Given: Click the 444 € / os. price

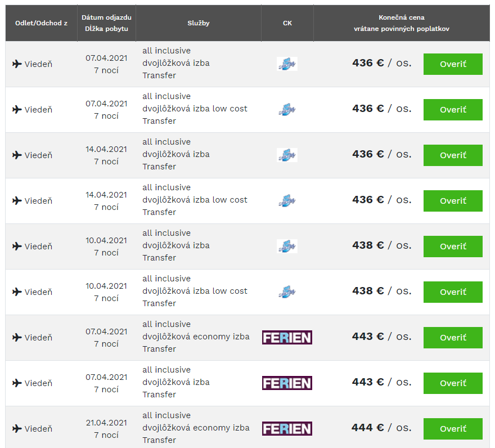Looking at the screenshot, I should tap(381, 428).
